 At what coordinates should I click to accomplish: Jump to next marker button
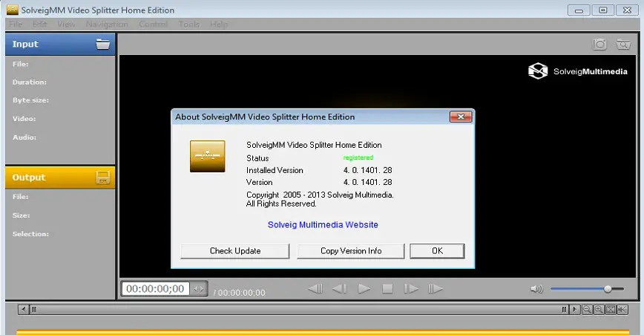pos(436,289)
